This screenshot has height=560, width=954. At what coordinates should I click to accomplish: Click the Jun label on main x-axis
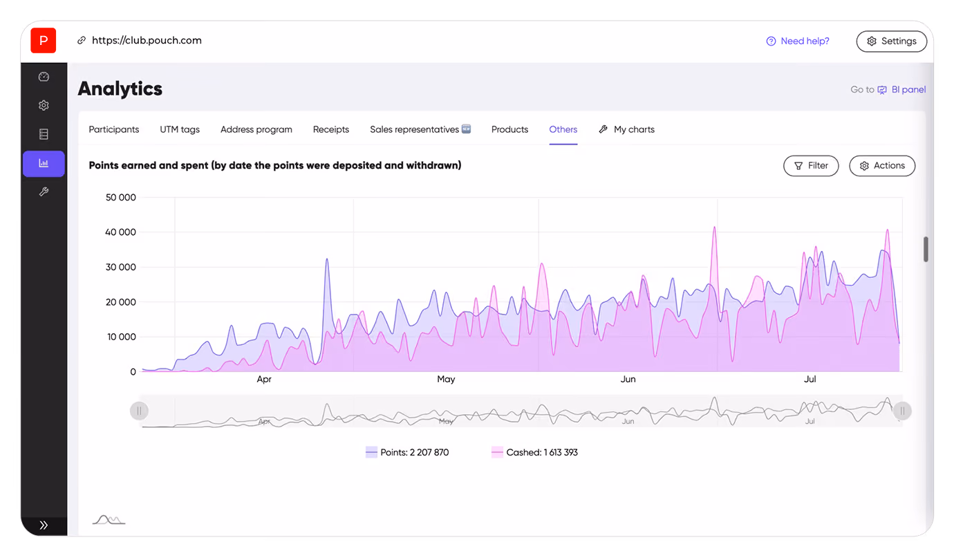628,380
